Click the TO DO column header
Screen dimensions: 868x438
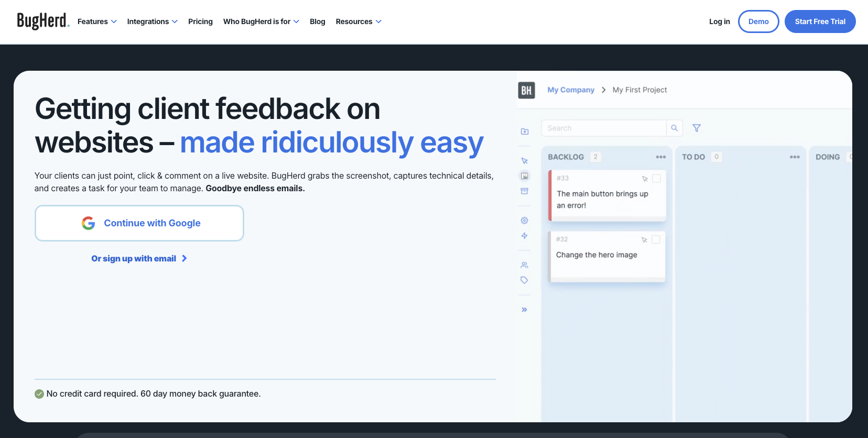[x=693, y=157]
